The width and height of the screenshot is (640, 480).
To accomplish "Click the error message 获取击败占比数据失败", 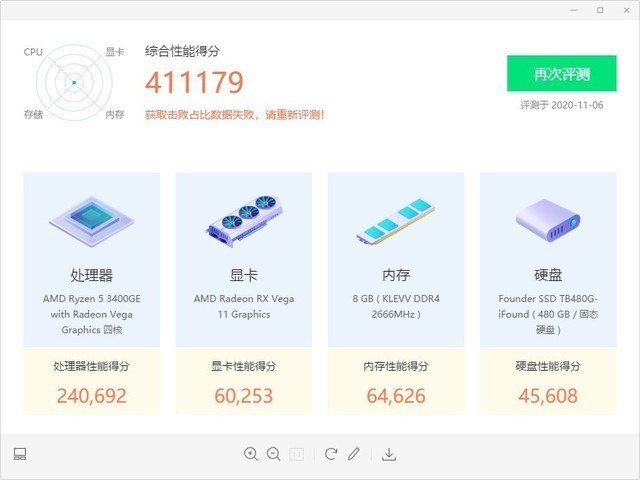I will (235, 115).
